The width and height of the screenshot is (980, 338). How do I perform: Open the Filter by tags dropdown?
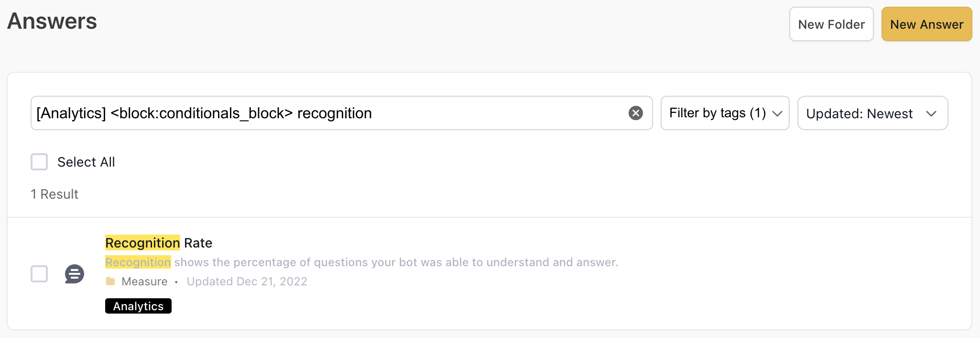pos(718,113)
